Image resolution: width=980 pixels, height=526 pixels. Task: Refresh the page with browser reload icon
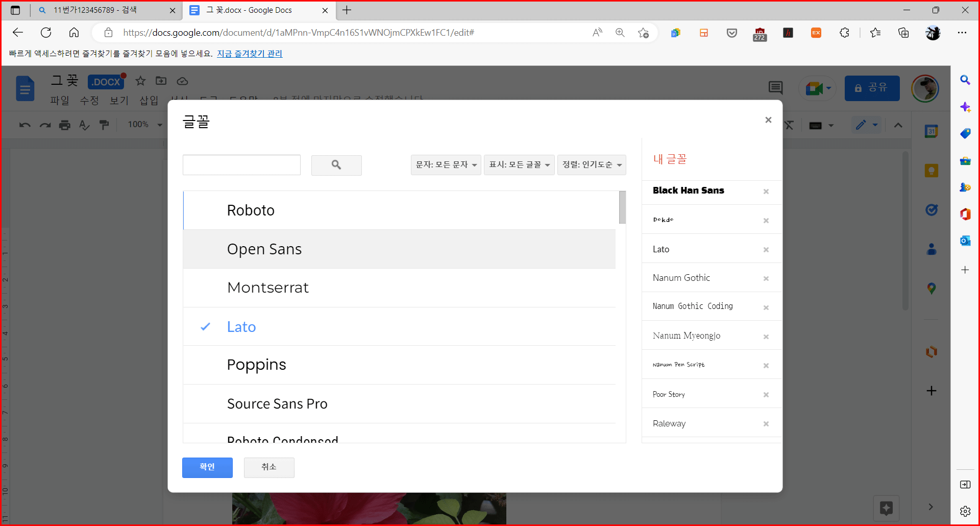46,33
